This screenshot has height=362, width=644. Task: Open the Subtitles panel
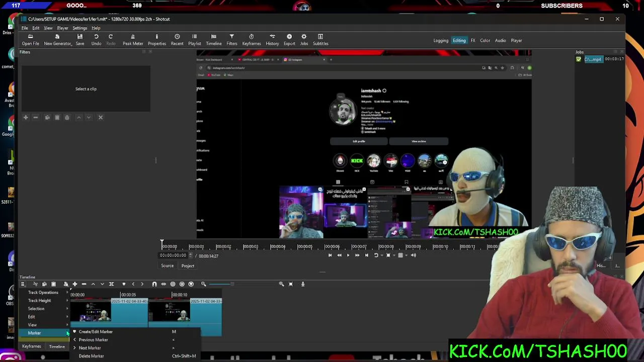pos(320,40)
